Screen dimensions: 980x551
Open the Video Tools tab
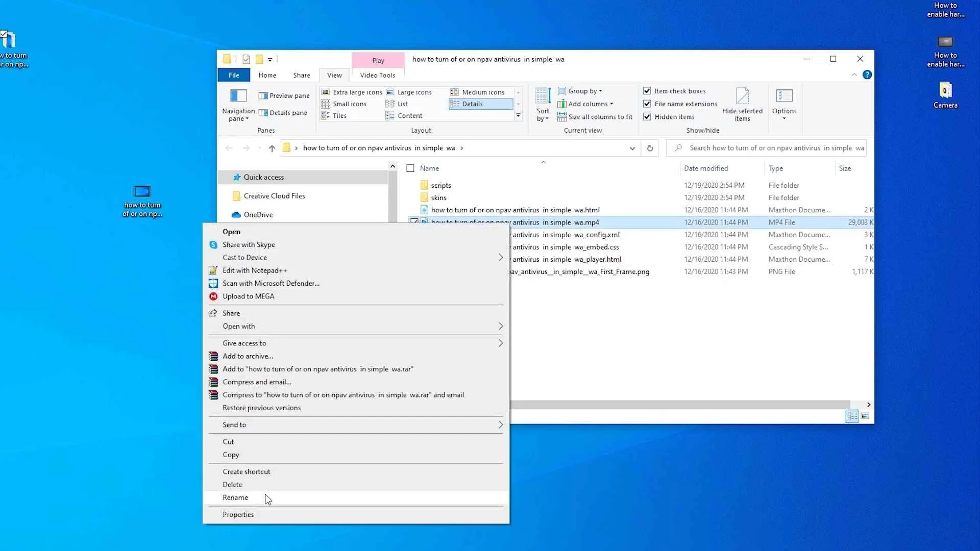[377, 75]
